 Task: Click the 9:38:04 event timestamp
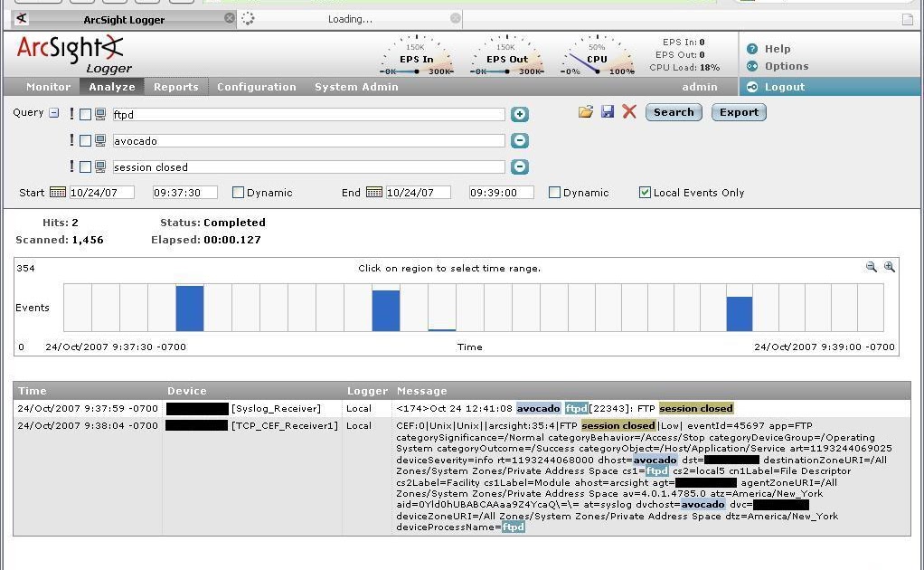click(x=88, y=425)
